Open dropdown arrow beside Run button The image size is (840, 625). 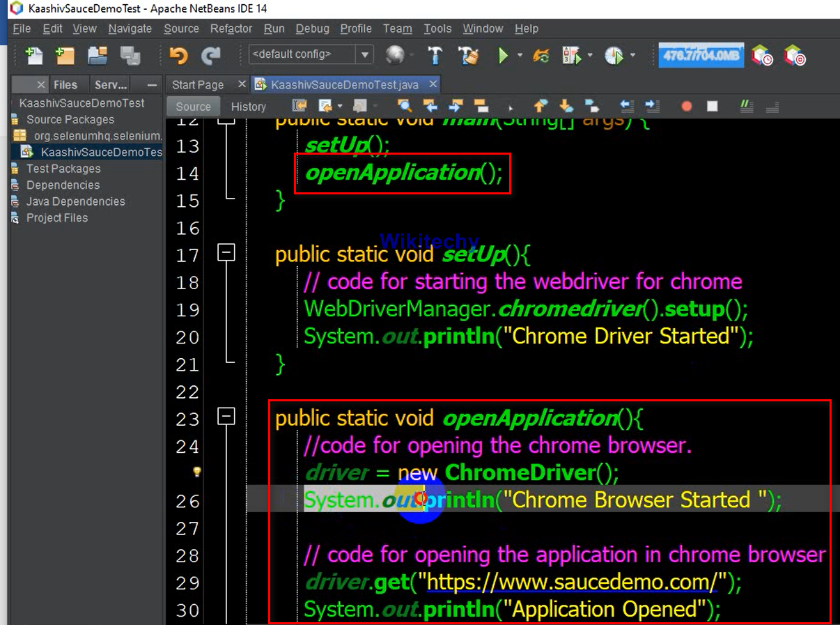pos(520,56)
